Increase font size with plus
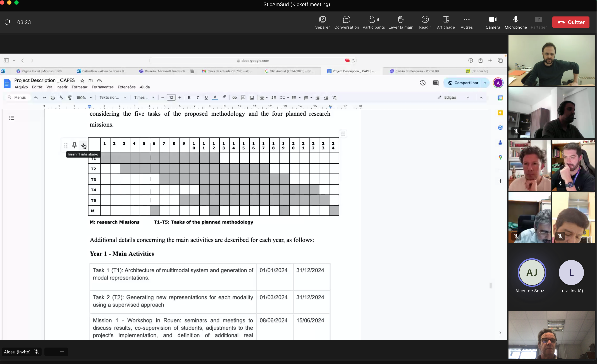597x364 pixels. pos(180,98)
